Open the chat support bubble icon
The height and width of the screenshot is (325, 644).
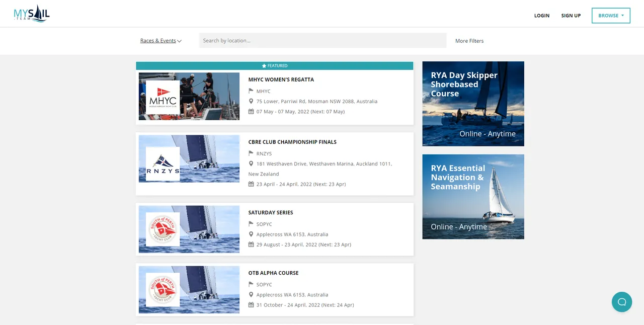(622, 302)
